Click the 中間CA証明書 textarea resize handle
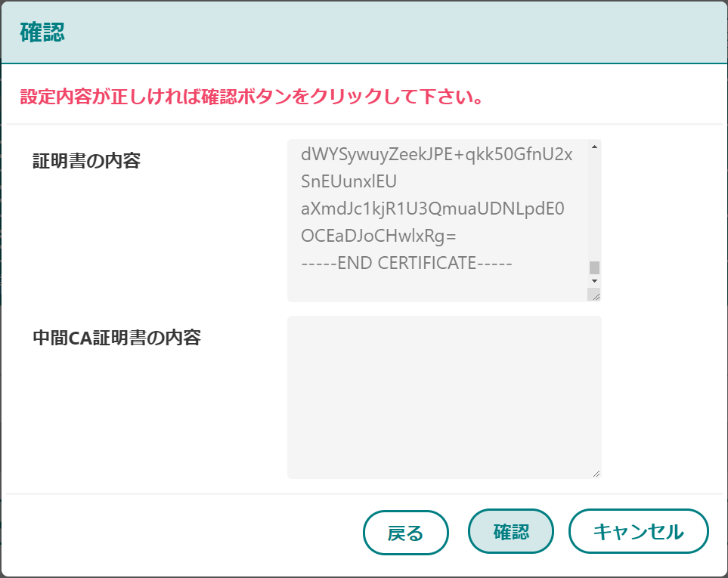This screenshot has height=578, width=728. click(596, 473)
